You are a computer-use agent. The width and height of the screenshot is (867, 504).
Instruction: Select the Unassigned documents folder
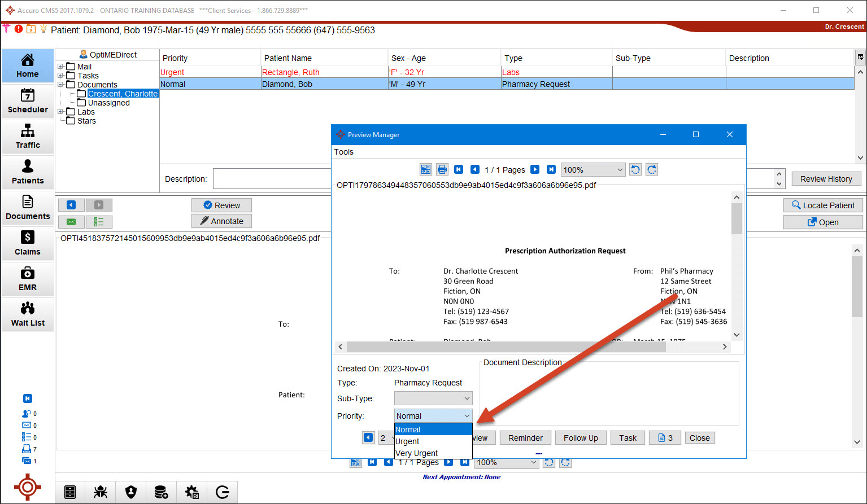pyautogui.click(x=108, y=103)
